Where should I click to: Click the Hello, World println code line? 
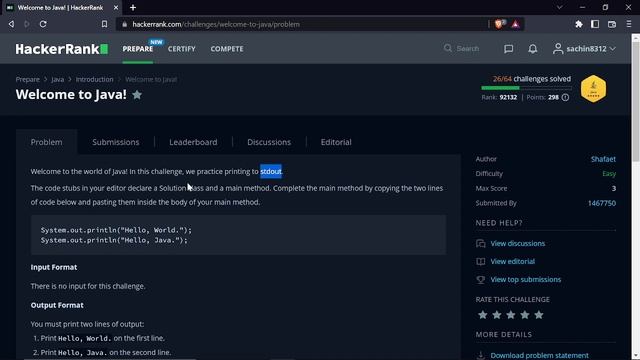[116, 230]
